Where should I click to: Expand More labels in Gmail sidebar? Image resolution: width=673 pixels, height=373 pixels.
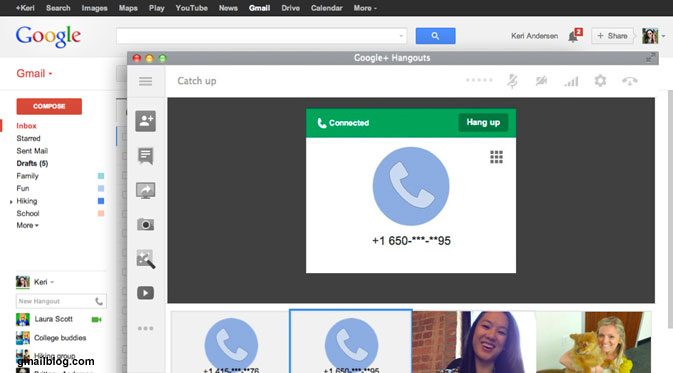(27, 225)
